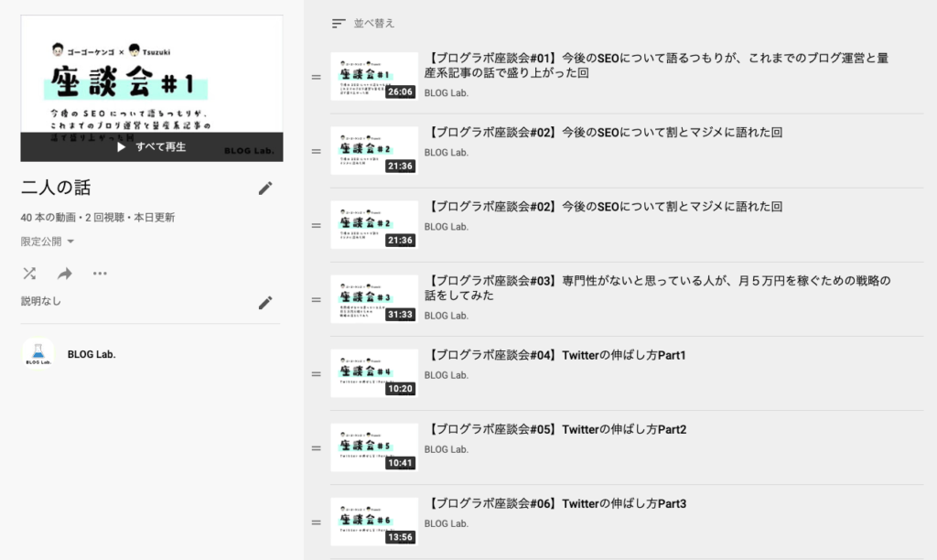Click the 26:06 duration badge

coord(400,92)
